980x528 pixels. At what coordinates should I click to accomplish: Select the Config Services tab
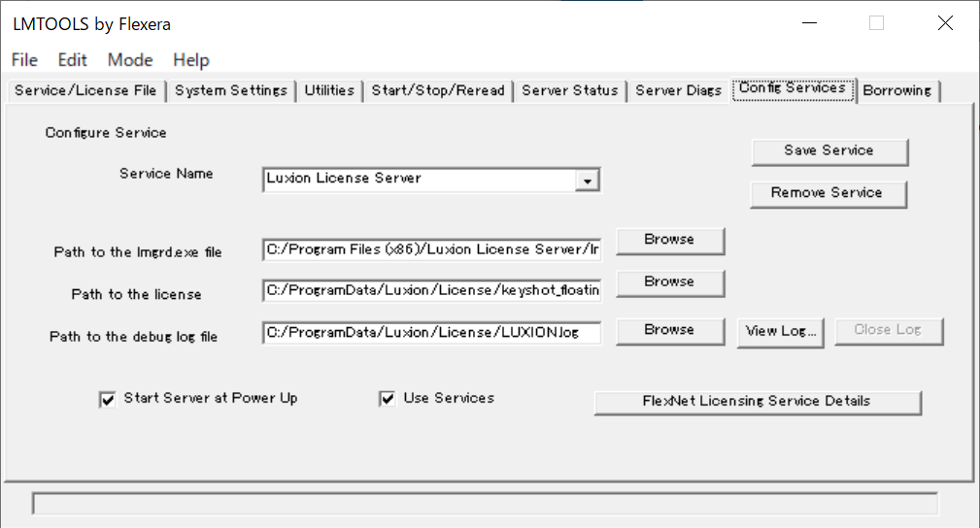click(793, 88)
